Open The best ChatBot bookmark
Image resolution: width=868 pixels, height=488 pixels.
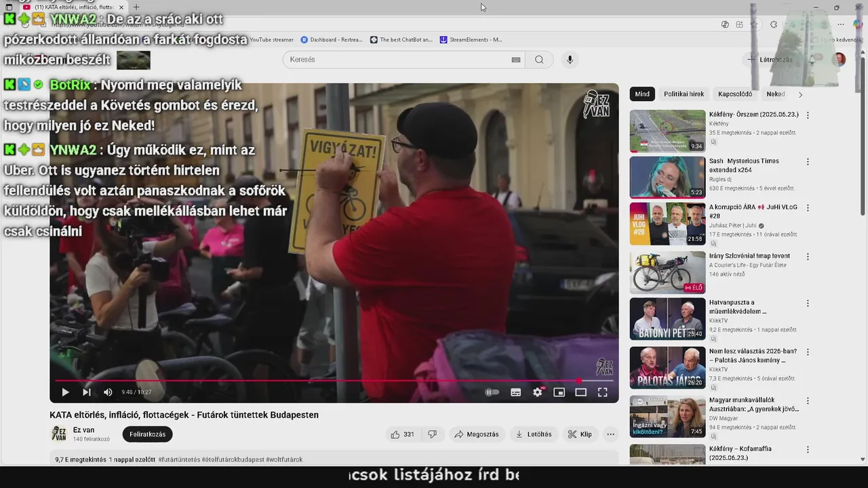tap(401, 40)
